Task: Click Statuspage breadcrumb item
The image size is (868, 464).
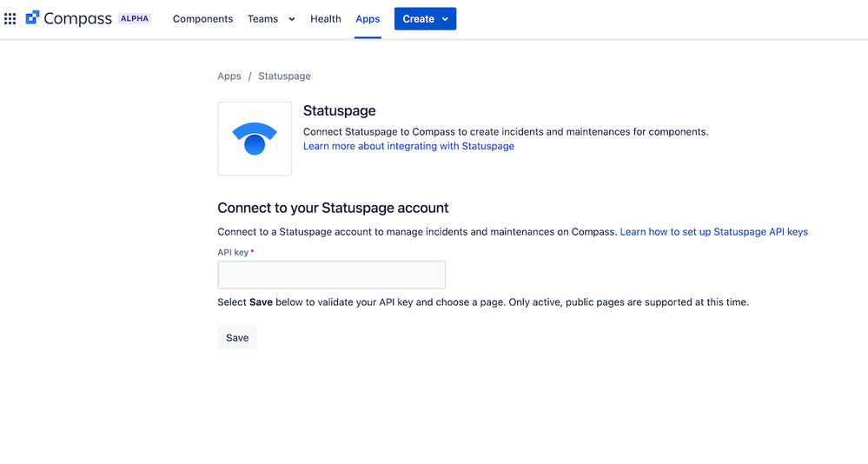Action: (284, 76)
